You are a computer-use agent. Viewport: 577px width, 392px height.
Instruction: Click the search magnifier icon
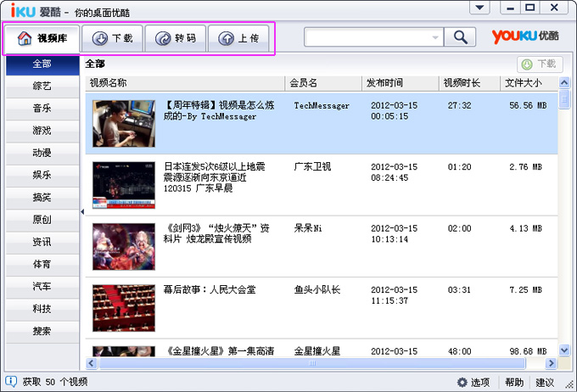(460, 37)
